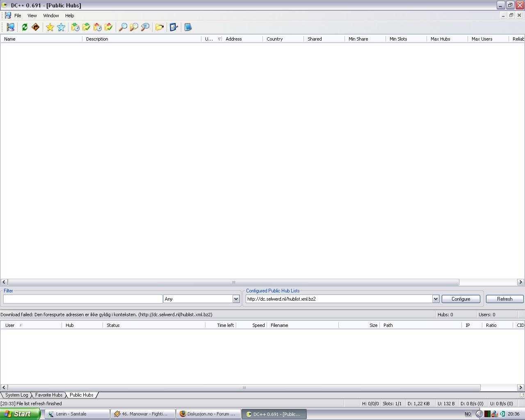Open the View menu

pos(32,16)
